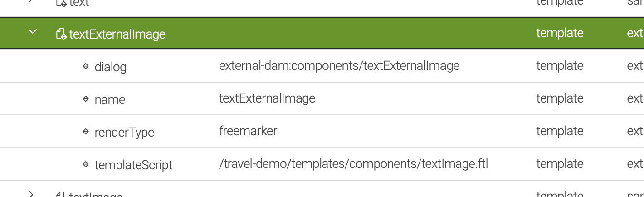
Task: Click the renderType property diamond icon
Action: 86,132
